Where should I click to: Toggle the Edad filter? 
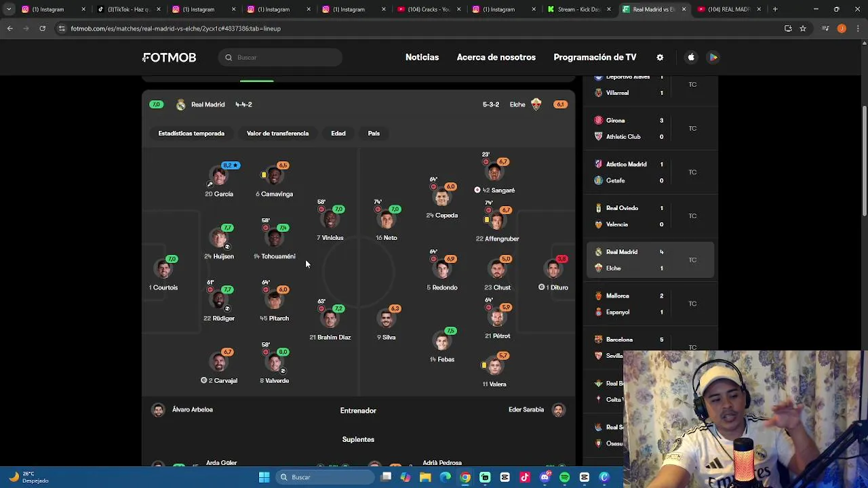point(338,134)
